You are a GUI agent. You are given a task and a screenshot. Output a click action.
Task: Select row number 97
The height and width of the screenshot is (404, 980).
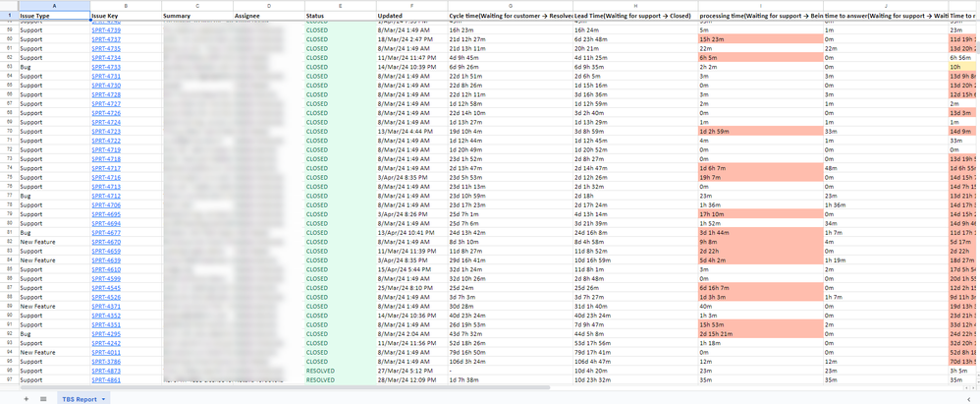point(10,380)
